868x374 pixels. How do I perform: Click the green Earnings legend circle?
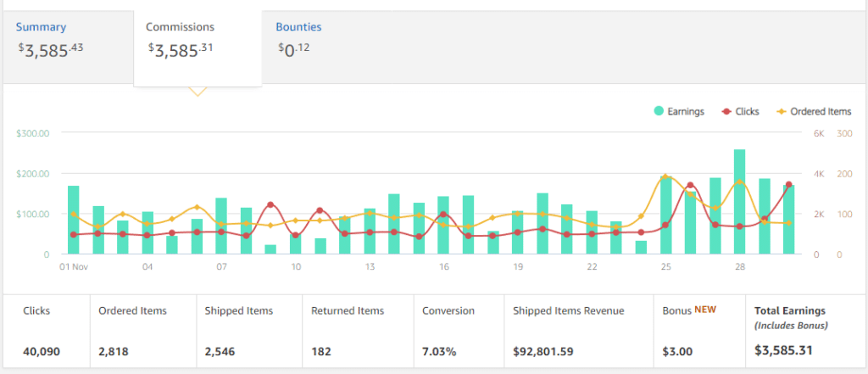pyautogui.click(x=659, y=111)
